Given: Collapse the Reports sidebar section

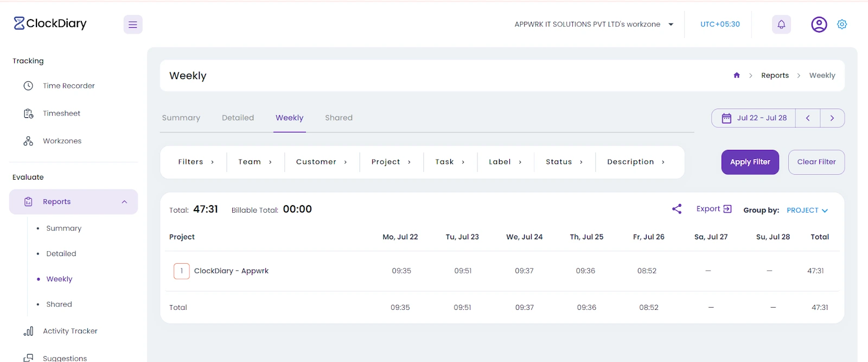Looking at the screenshot, I should (124, 202).
